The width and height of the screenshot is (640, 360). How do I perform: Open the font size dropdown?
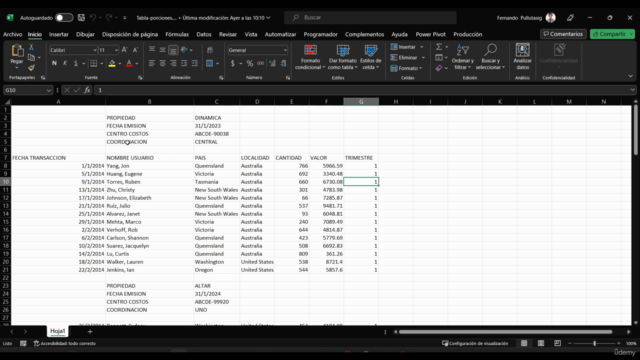point(116,50)
